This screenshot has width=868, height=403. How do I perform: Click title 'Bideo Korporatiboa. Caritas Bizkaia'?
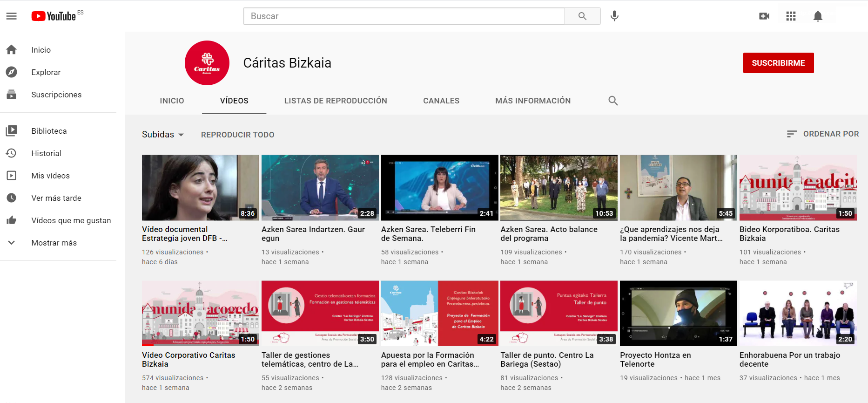790,234
